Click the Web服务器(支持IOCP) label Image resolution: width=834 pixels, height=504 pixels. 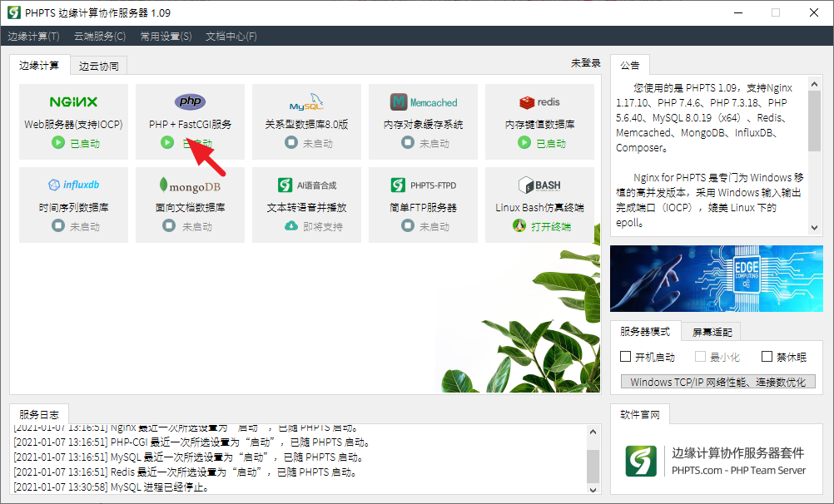click(x=73, y=124)
